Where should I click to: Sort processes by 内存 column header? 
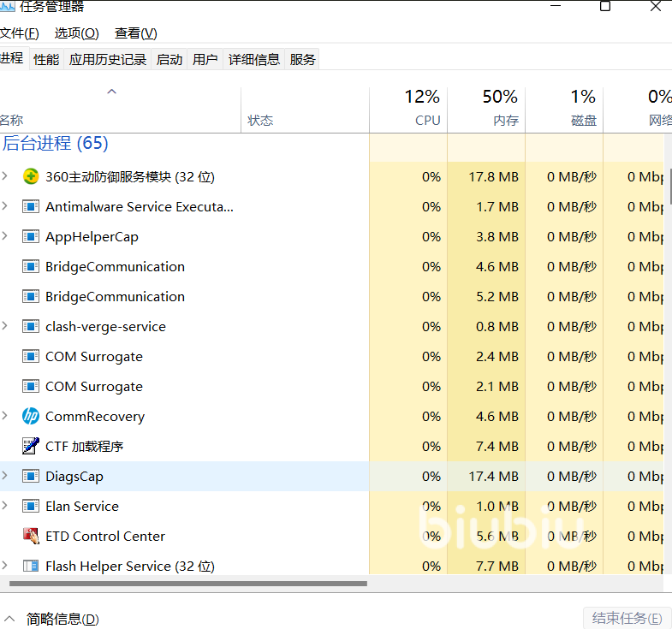(486, 109)
